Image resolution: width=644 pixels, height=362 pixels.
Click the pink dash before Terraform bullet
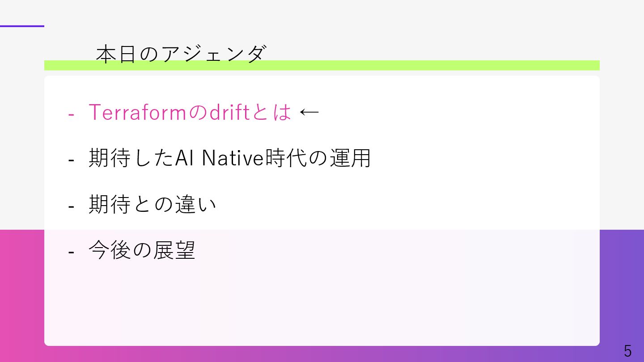(71, 114)
